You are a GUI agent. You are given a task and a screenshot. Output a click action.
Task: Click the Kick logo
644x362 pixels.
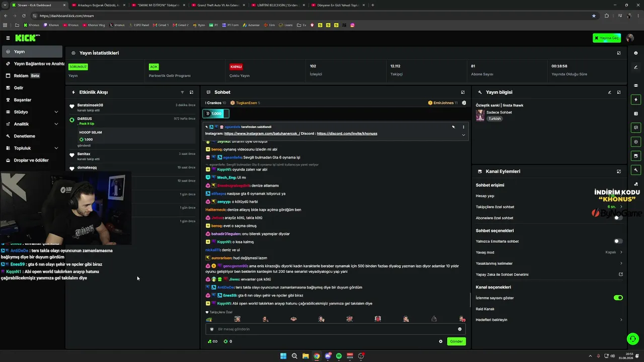point(27,38)
